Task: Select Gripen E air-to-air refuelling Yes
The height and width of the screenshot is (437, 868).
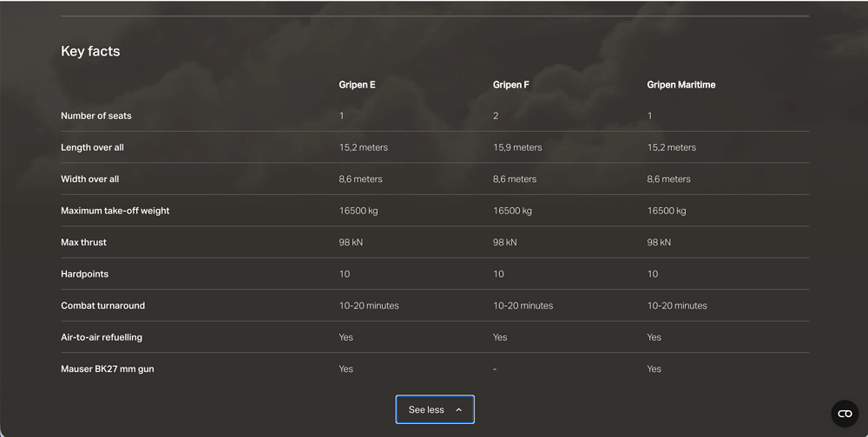Action: click(x=346, y=337)
